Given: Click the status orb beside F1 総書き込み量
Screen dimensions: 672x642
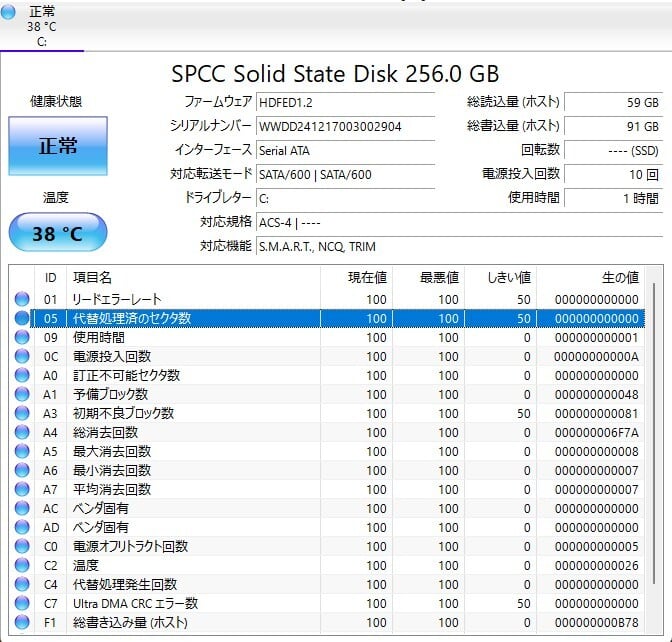Looking at the screenshot, I should (22, 623).
